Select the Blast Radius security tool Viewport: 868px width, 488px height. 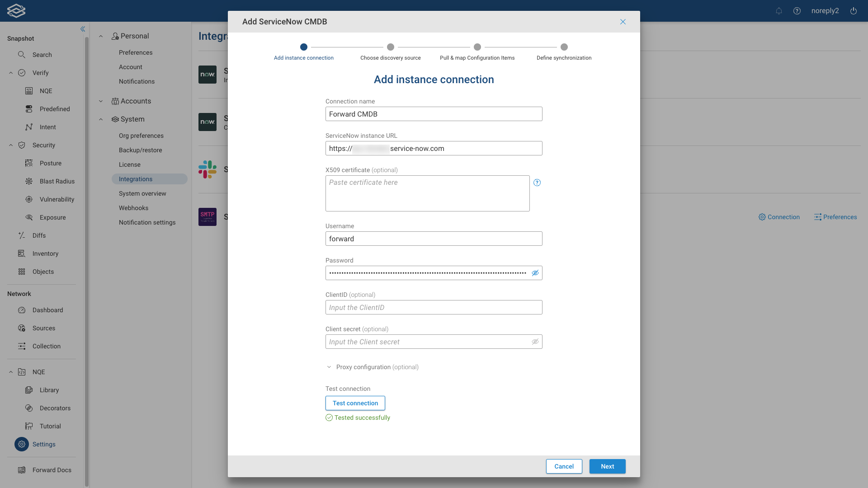pos(57,181)
